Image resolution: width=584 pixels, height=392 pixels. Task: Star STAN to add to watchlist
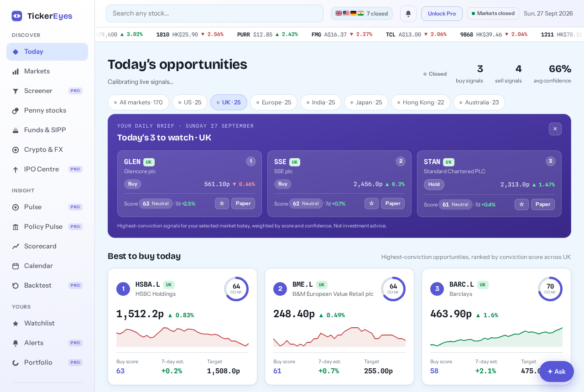[x=521, y=205]
